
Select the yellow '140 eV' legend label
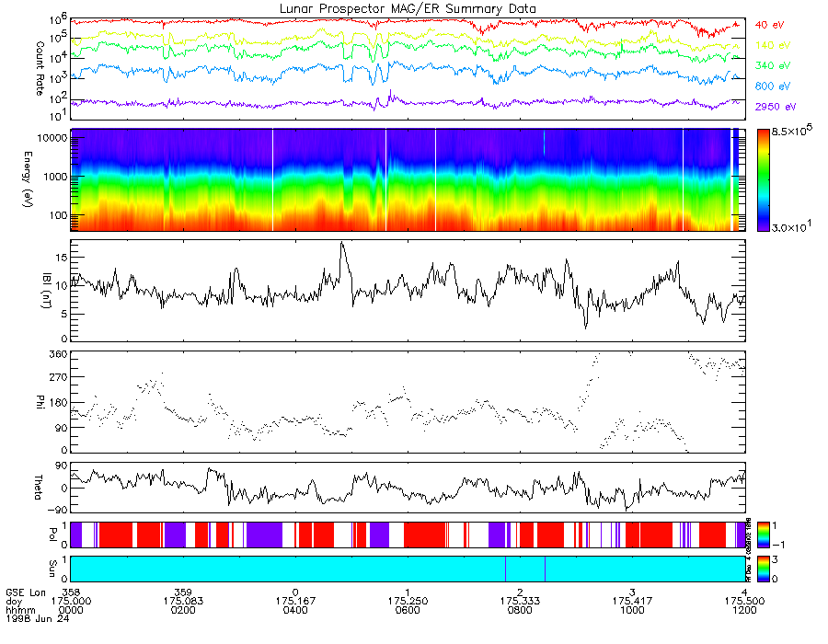click(773, 45)
